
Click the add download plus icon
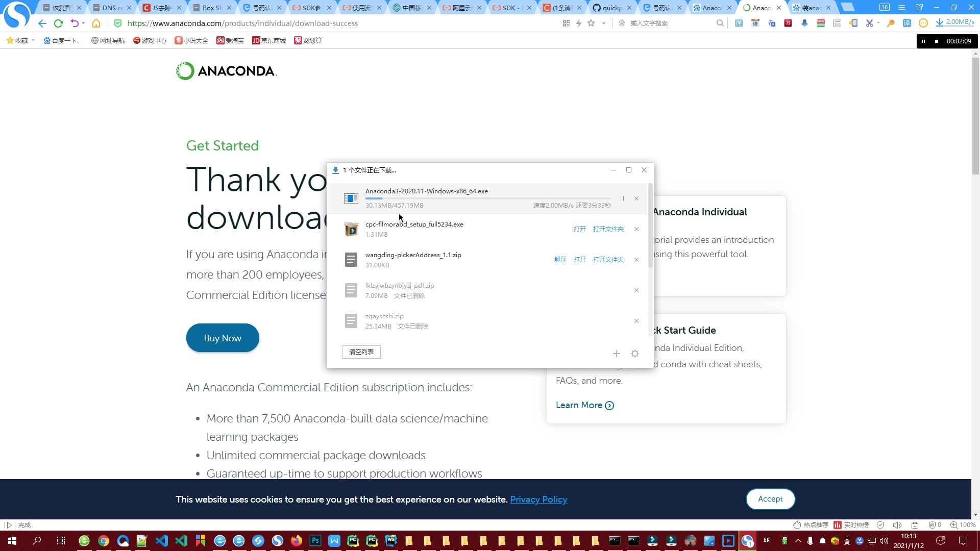click(617, 353)
